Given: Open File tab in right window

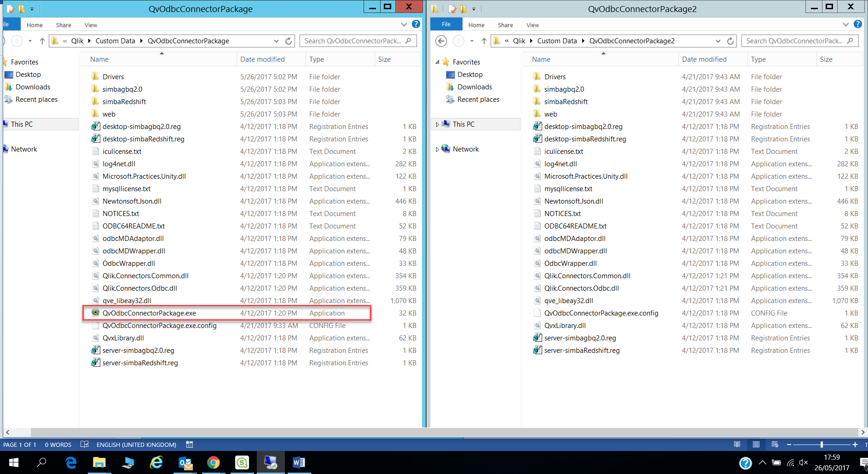Looking at the screenshot, I should tap(446, 24).
